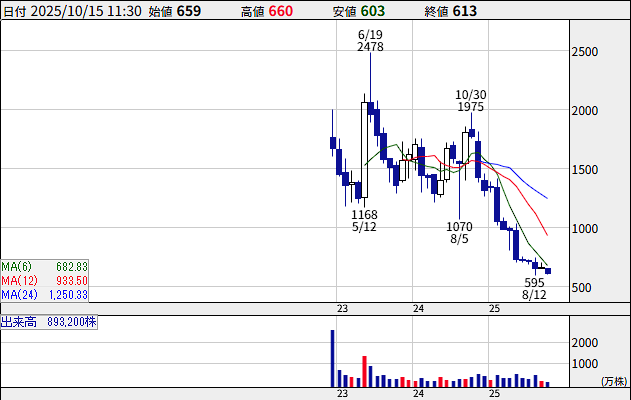Click the MA(12) 933.50 legend row
This screenshot has height=400, width=631.
point(44,280)
